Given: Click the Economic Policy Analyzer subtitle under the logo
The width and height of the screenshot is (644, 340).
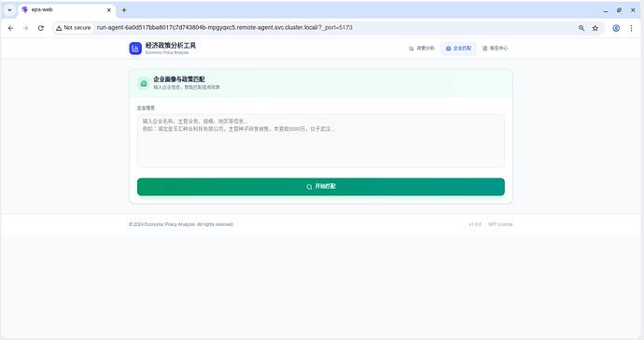Looking at the screenshot, I should point(167,52).
